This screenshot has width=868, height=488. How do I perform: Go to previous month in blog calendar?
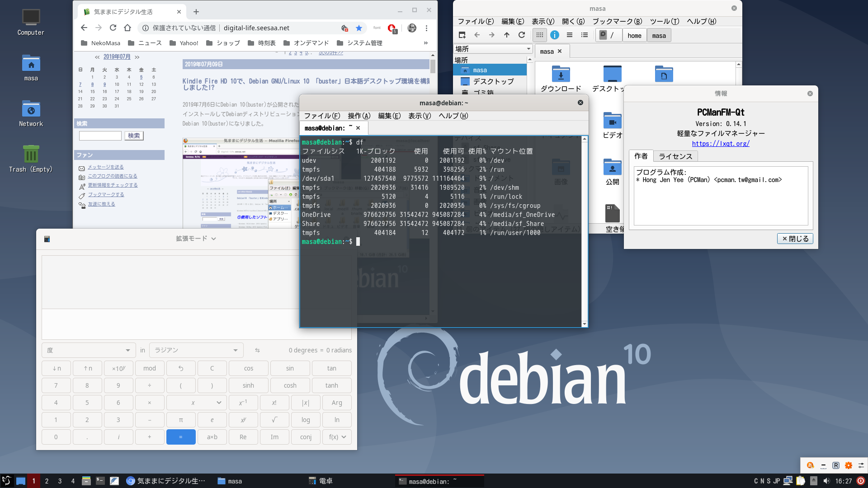point(97,57)
